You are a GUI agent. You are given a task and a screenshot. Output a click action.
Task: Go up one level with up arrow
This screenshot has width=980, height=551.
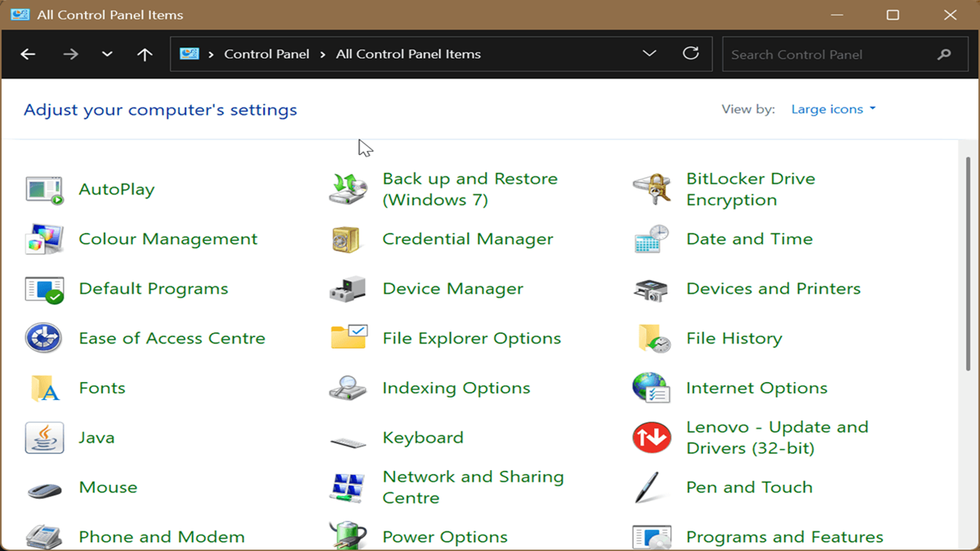145,54
